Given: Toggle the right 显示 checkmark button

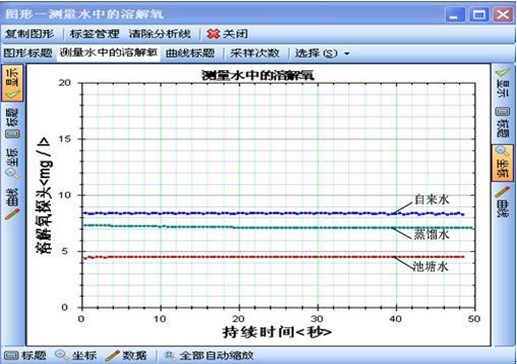Looking at the screenshot, I should click(503, 72).
